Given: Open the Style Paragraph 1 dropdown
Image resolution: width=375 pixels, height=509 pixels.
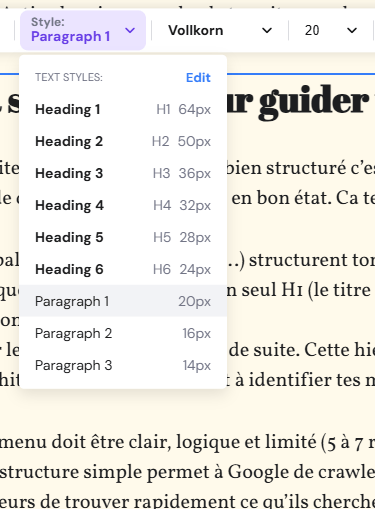Looking at the screenshot, I should pyautogui.click(x=83, y=30).
